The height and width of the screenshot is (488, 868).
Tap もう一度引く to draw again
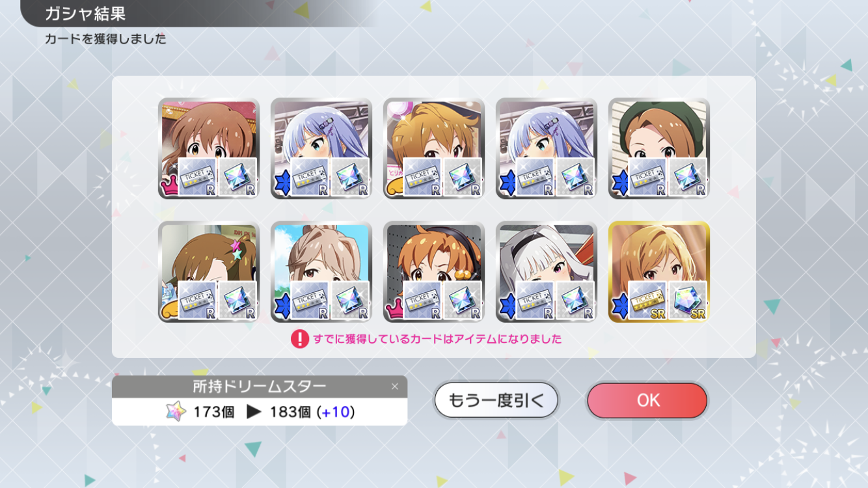click(496, 400)
